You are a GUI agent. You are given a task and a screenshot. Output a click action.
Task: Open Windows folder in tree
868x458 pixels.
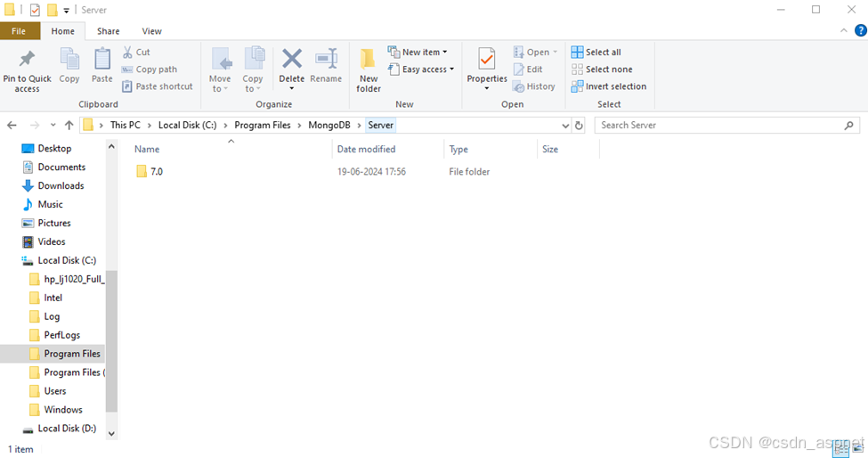[63, 410]
